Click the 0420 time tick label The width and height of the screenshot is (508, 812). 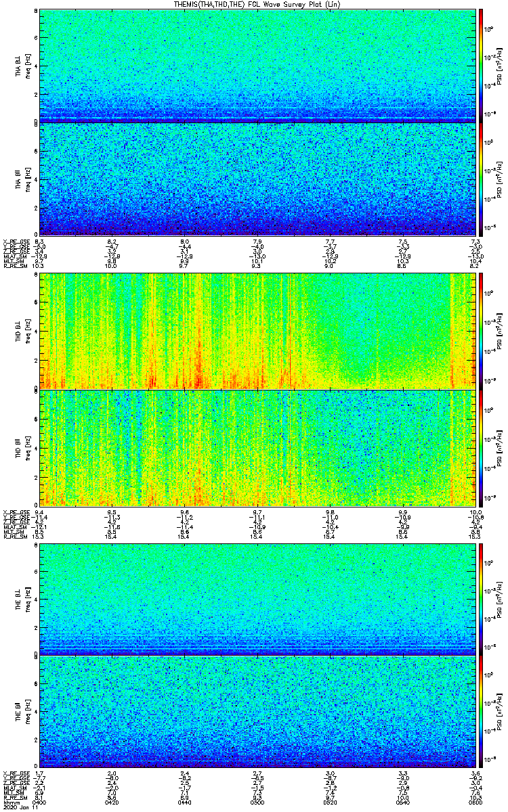pyautogui.click(x=112, y=803)
